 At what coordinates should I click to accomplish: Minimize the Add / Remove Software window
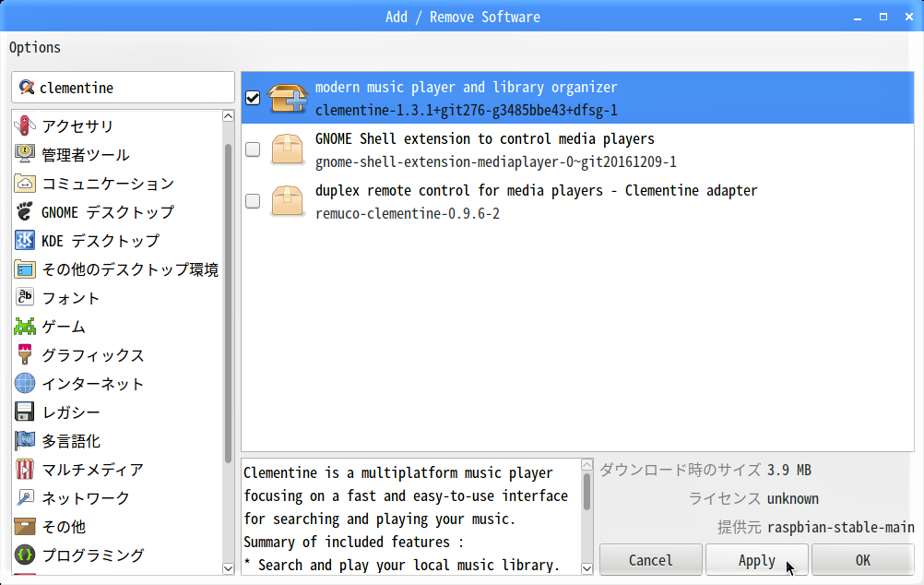click(858, 18)
